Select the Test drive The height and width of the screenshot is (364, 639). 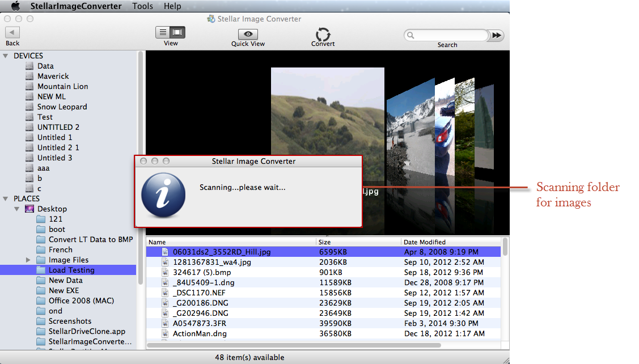click(45, 117)
